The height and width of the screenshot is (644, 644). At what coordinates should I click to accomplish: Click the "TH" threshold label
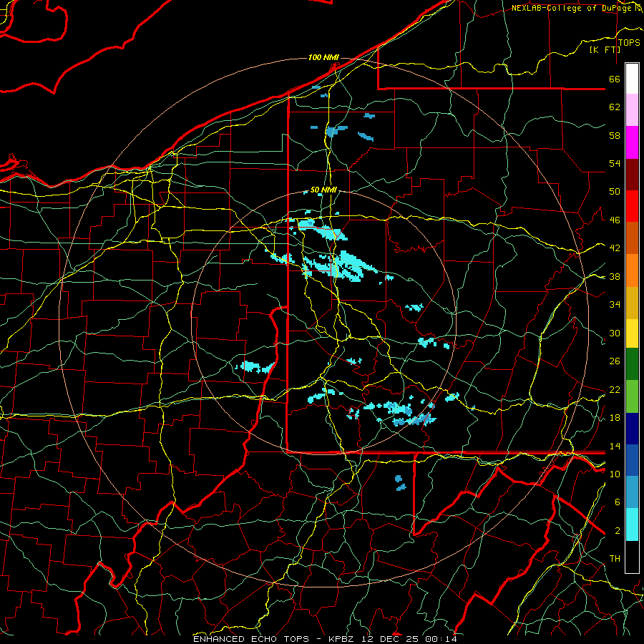tap(615, 559)
